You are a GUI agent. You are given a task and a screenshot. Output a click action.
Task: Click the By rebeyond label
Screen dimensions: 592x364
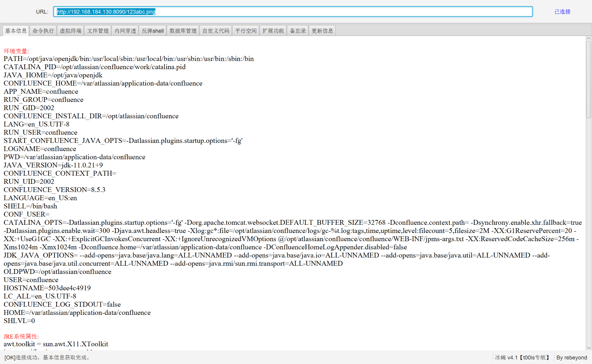point(572,358)
